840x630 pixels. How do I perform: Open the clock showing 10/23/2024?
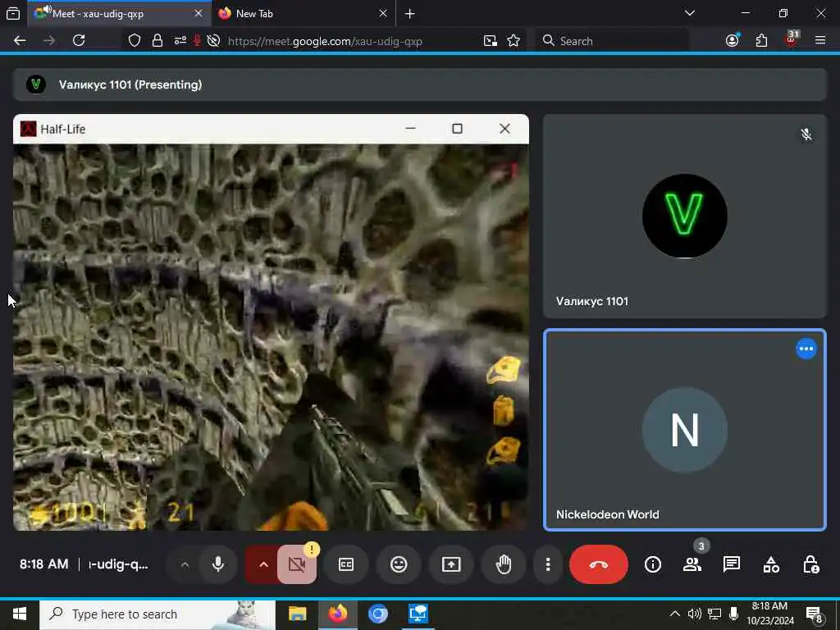click(769, 614)
